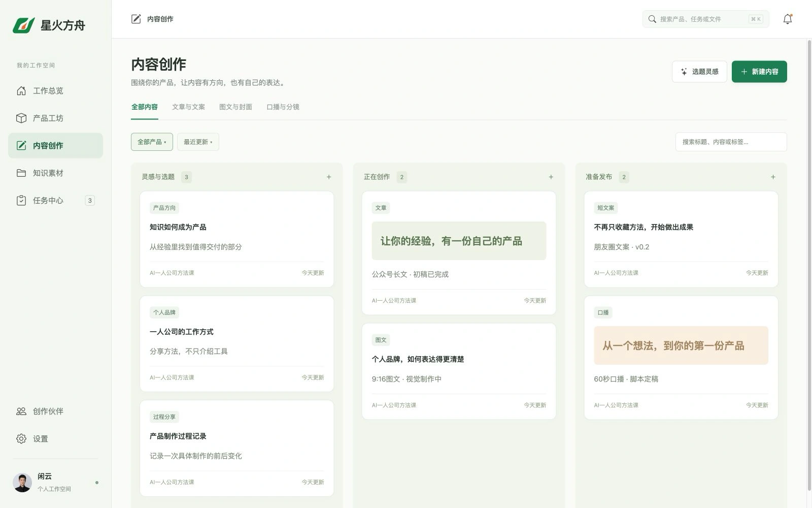Add a card to 正在创作 column

pyautogui.click(x=551, y=177)
